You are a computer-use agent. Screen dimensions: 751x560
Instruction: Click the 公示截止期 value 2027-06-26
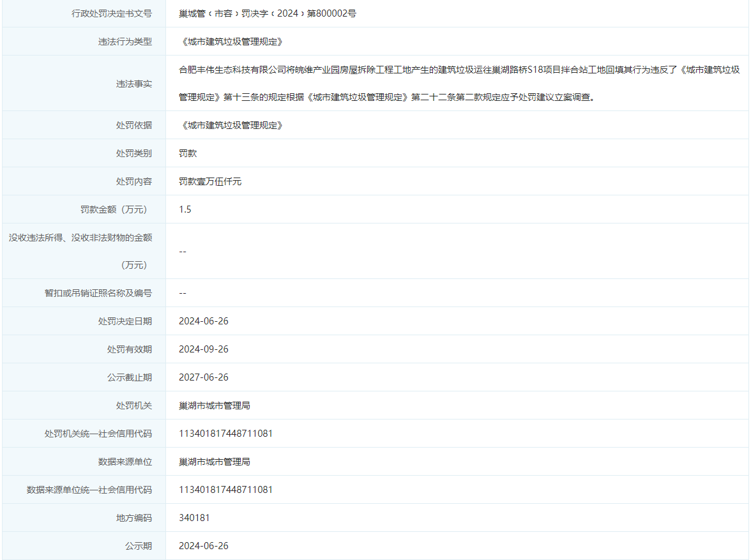click(206, 377)
